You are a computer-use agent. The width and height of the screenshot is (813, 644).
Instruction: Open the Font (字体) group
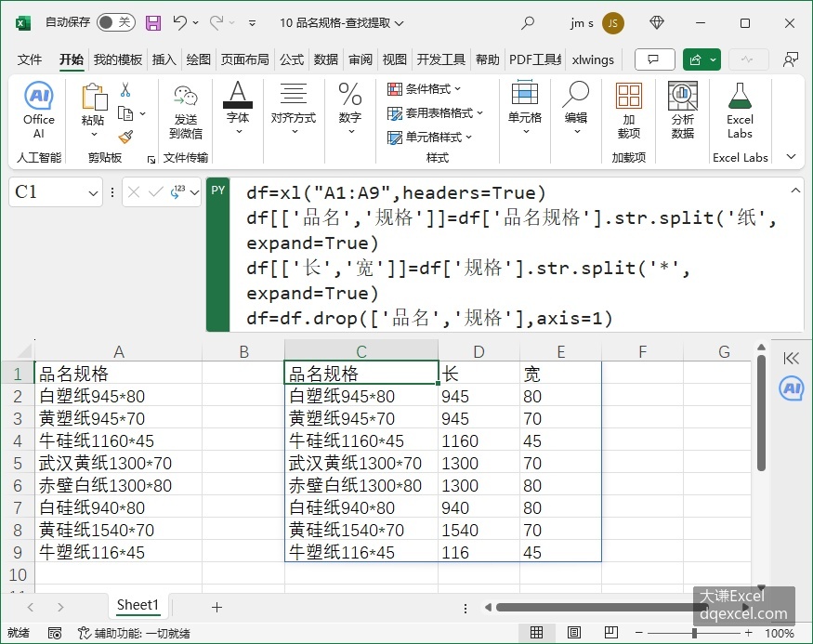(238, 108)
